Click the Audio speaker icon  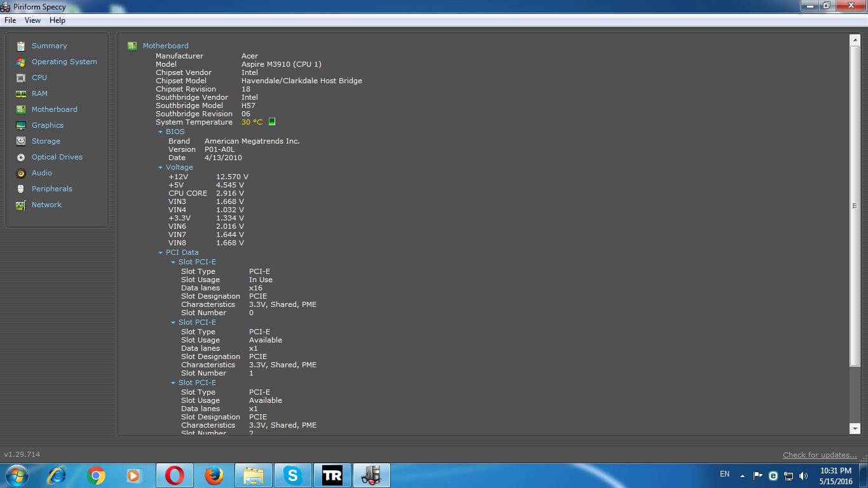21,173
